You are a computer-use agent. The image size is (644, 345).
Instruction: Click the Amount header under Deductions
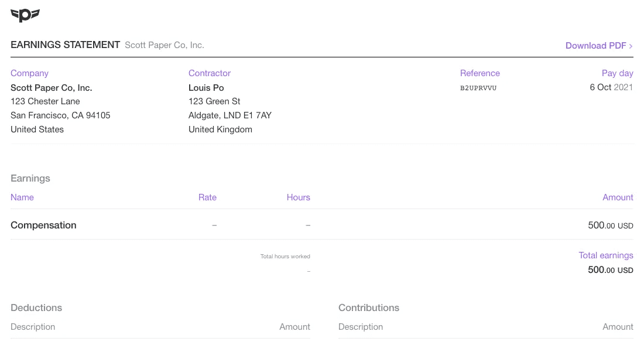click(x=294, y=327)
